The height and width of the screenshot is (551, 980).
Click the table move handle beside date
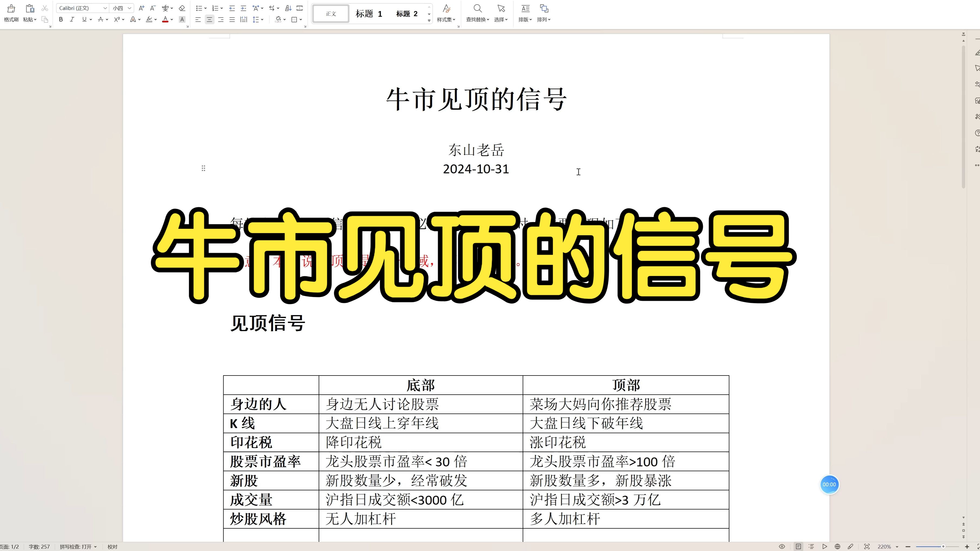coord(204,168)
